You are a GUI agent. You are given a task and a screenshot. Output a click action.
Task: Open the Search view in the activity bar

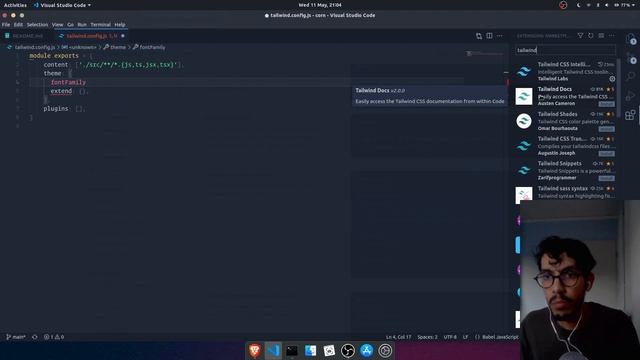tap(631, 76)
